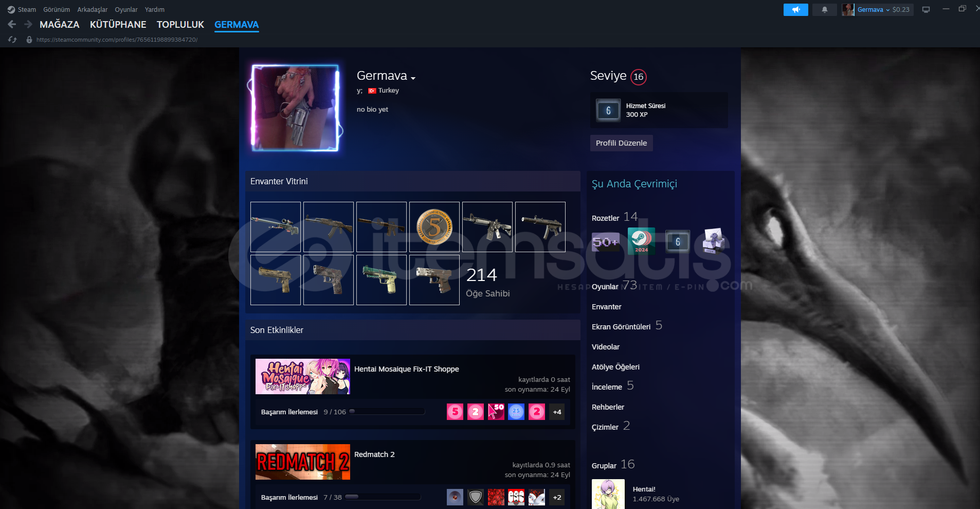Image resolution: width=980 pixels, height=509 pixels.
Task: Click the Turkey flag icon
Action: click(372, 91)
